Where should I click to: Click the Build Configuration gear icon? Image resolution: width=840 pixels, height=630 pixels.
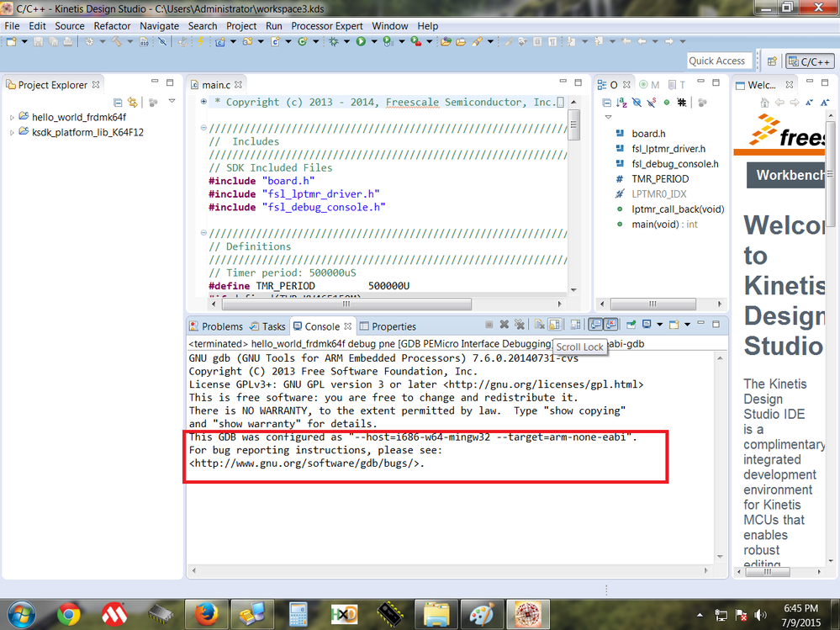tap(89, 41)
